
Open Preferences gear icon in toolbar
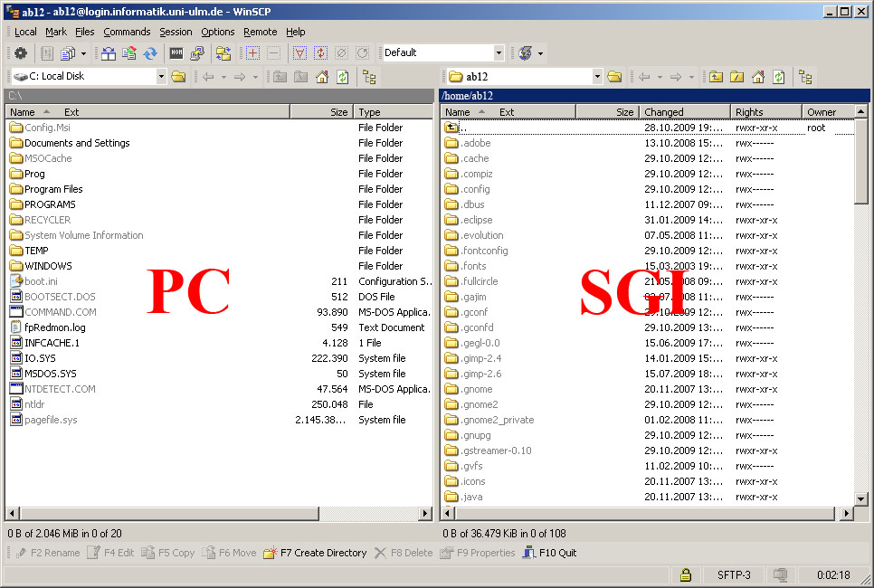coord(21,53)
